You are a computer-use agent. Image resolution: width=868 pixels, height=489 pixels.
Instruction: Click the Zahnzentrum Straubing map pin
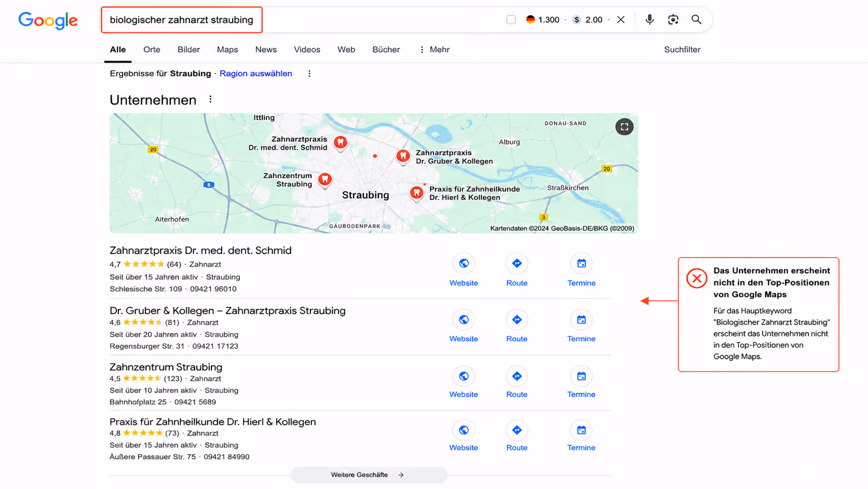pyautogui.click(x=325, y=180)
